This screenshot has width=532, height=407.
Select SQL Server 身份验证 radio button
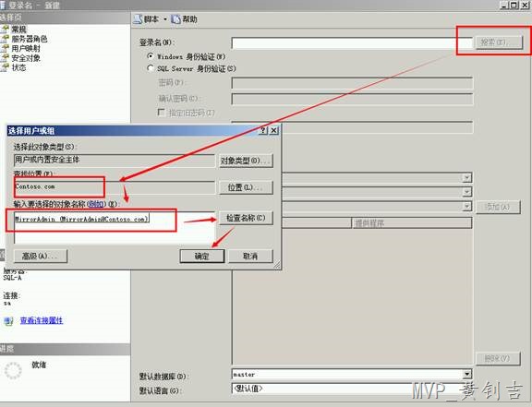151,68
